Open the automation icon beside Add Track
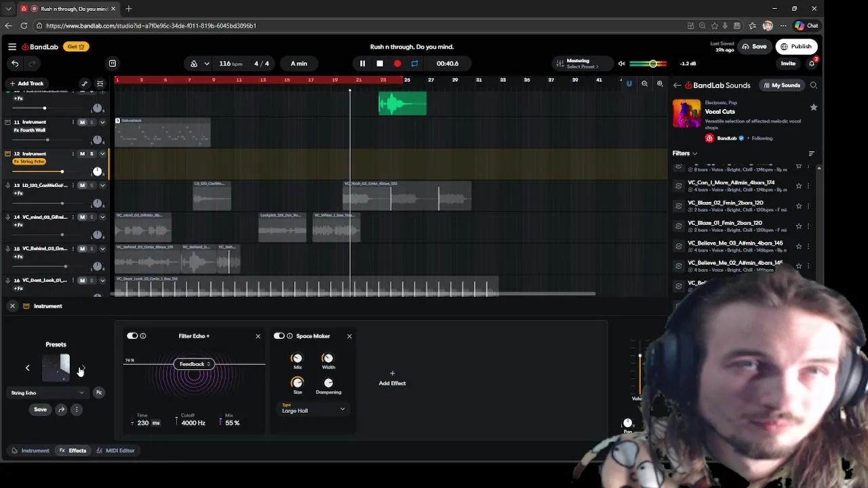868x488 pixels. 85,83
